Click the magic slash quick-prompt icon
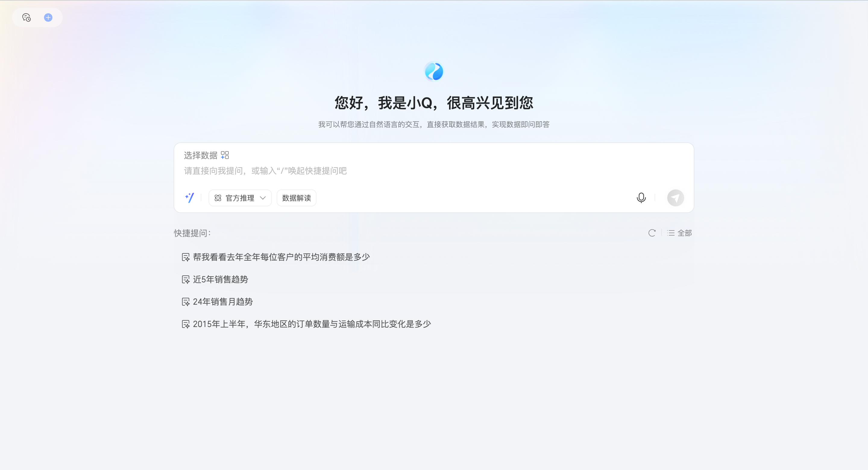This screenshot has height=470, width=868. 190,198
